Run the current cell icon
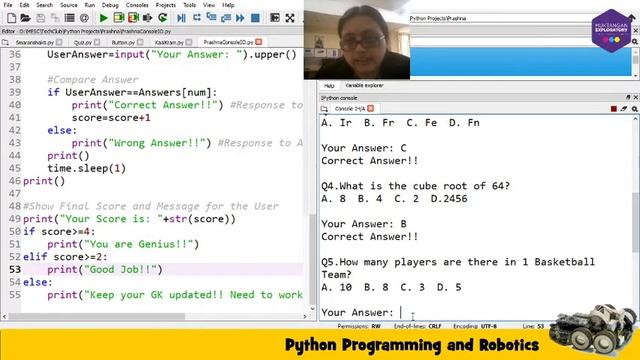Screen dimensions: 640x360 119,18
